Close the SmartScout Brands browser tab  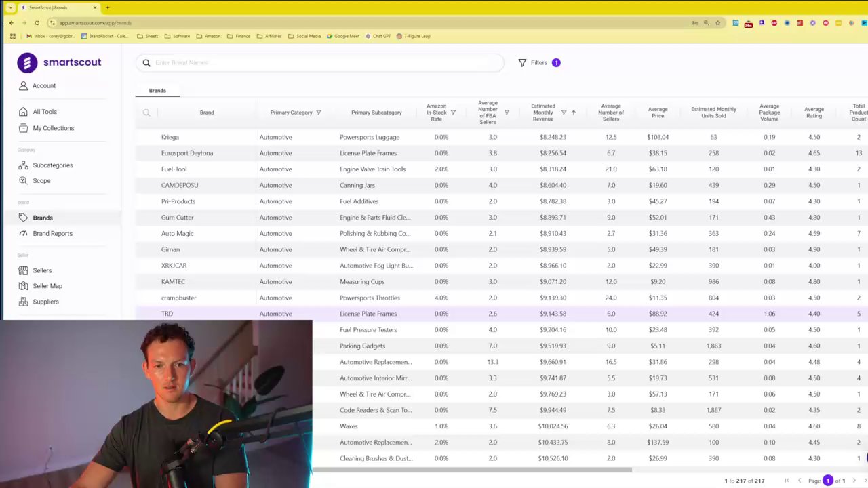point(95,8)
